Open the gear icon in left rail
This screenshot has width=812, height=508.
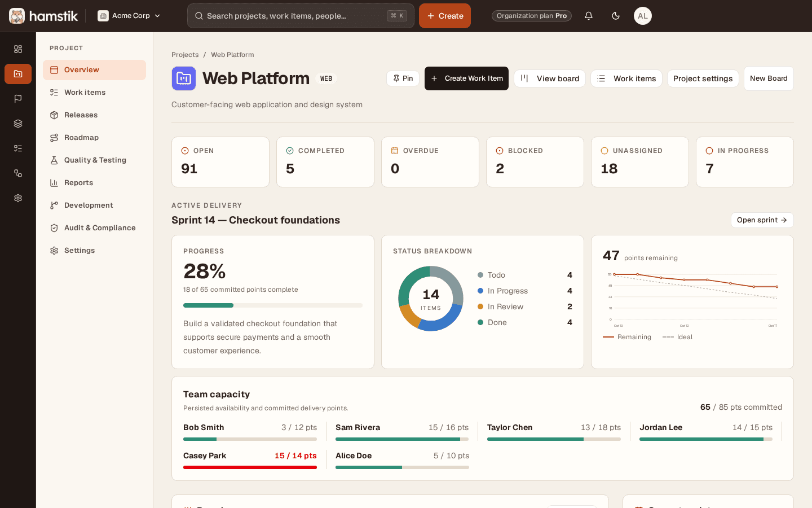coord(18,198)
